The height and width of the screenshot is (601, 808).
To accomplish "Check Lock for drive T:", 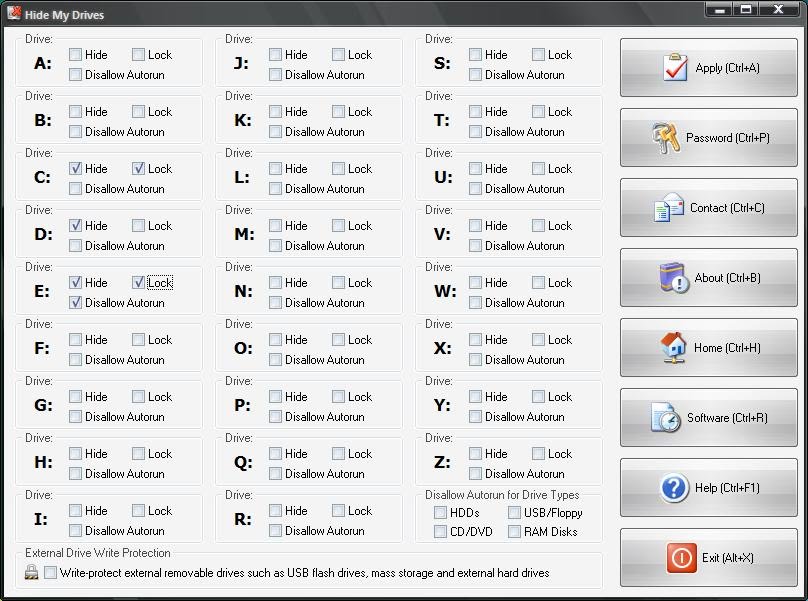I will [538, 112].
